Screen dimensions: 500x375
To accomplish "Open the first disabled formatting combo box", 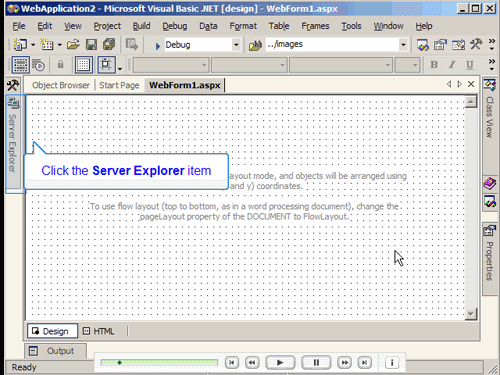I will [x=171, y=65].
